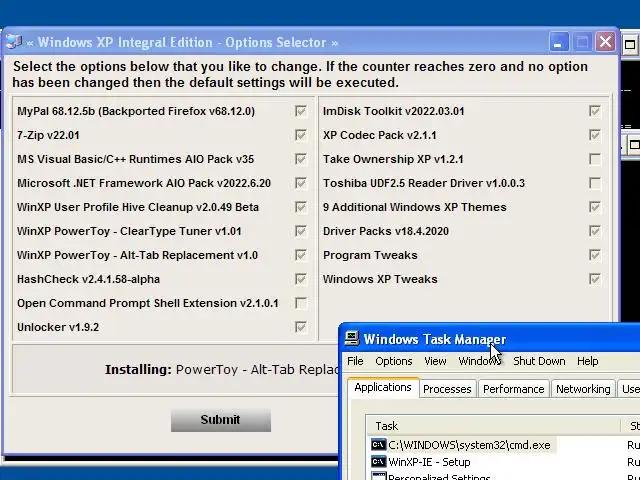Toggle XP Codec Pack v2.1.1 checkbox

[595, 135]
